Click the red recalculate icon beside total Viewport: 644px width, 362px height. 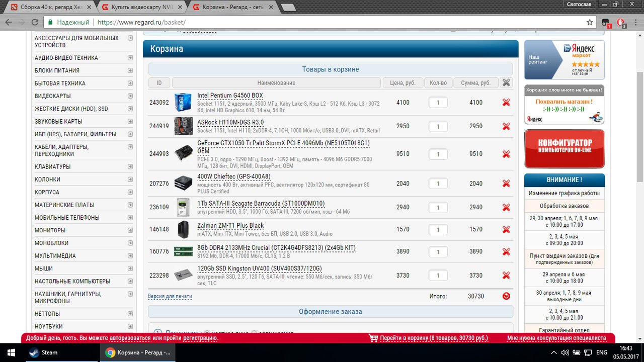[506, 296]
